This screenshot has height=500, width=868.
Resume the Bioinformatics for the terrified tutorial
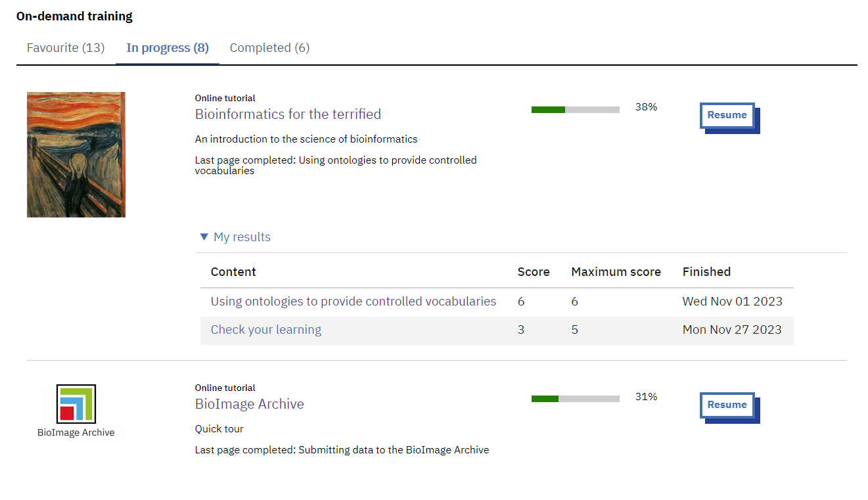click(727, 114)
